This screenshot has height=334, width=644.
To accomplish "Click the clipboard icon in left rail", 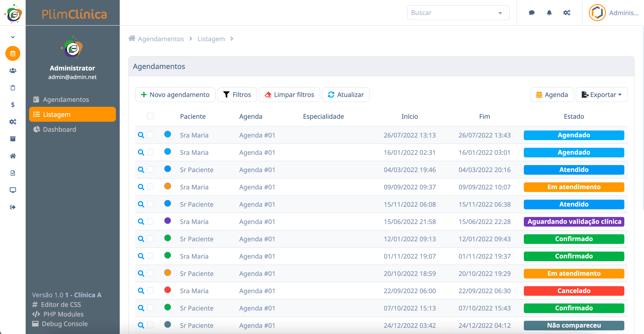I will (x=13, y=88).
